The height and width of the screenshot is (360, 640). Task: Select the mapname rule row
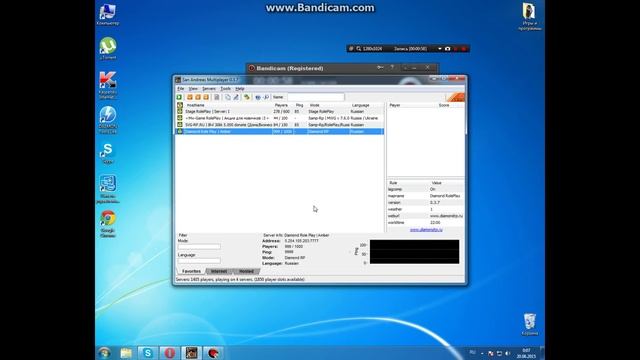[x=426, y=196]
